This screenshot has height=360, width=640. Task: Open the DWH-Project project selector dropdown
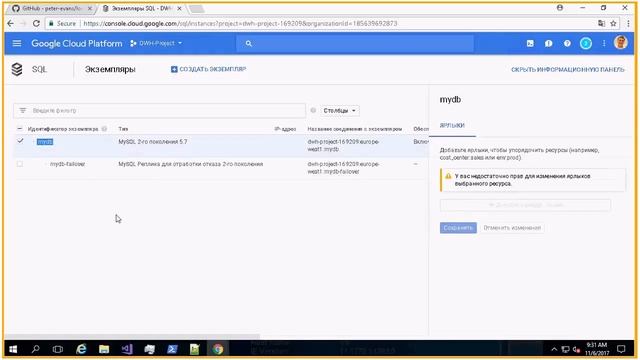[x=156, y=43]
